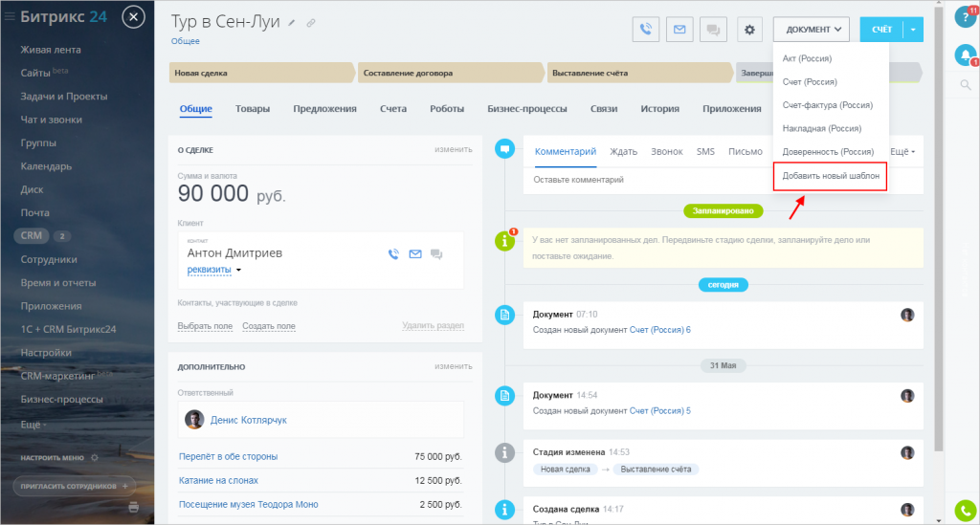980x525 pixels.
Task: Click the pencil icon next to the deal title
Action: 291,23
